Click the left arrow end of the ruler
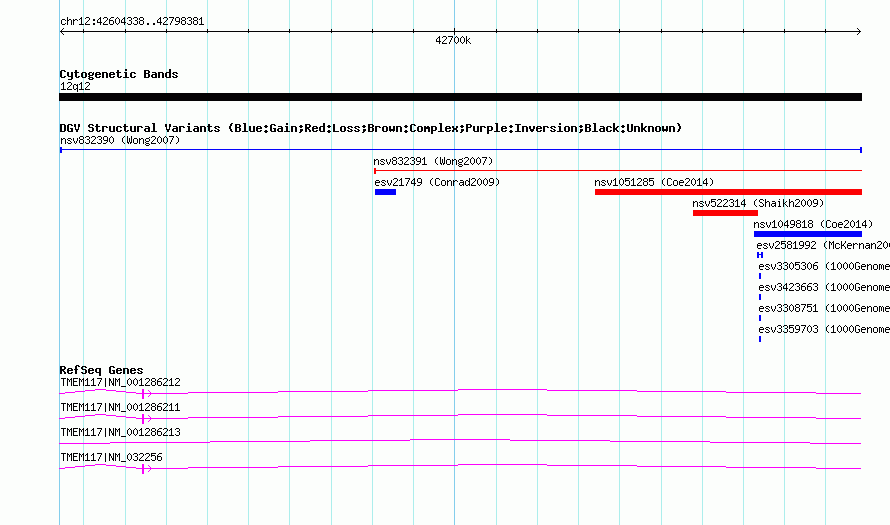The height and width of the screenshot is (525, 890). coord(62,31)
